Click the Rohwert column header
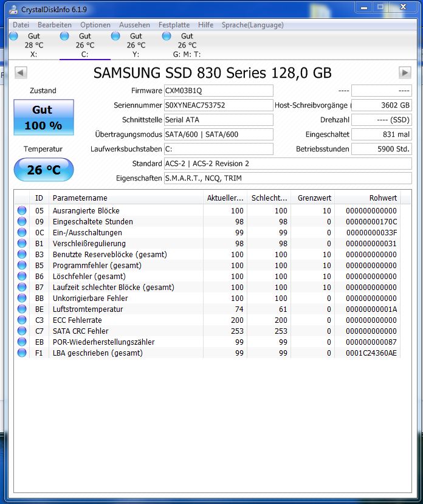Image resolution: width=423 pixels, height=504 pixels. [x=368, y=198]
